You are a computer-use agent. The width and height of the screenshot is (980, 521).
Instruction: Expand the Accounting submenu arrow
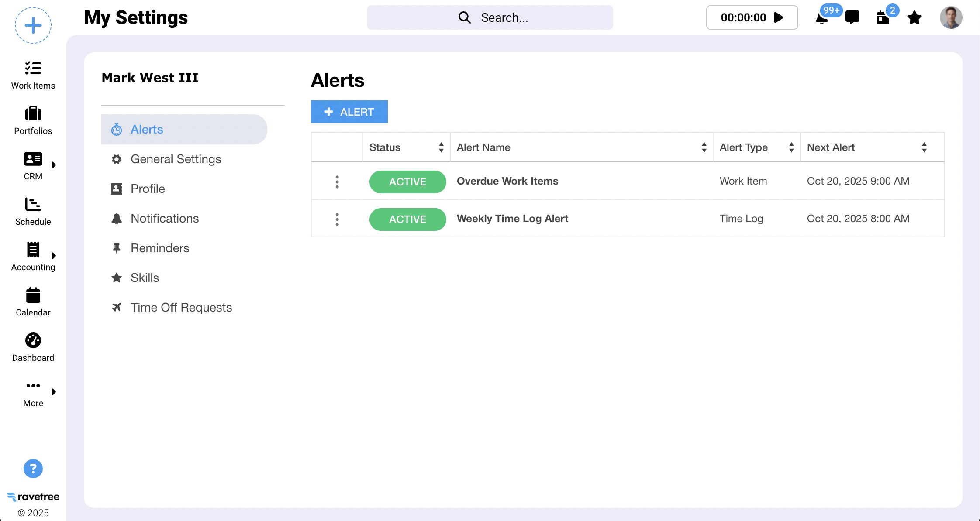(54, 256)
